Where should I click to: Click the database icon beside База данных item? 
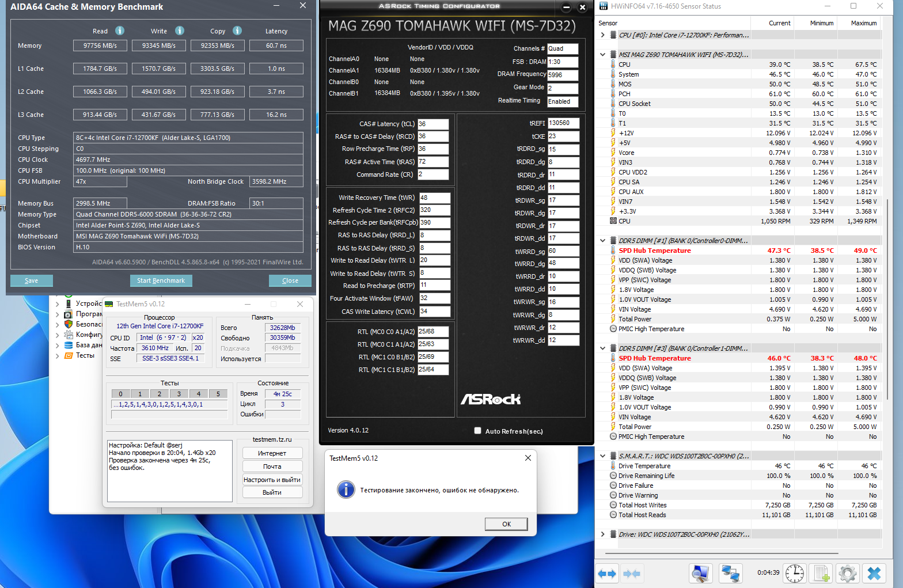tap(69, 345)
